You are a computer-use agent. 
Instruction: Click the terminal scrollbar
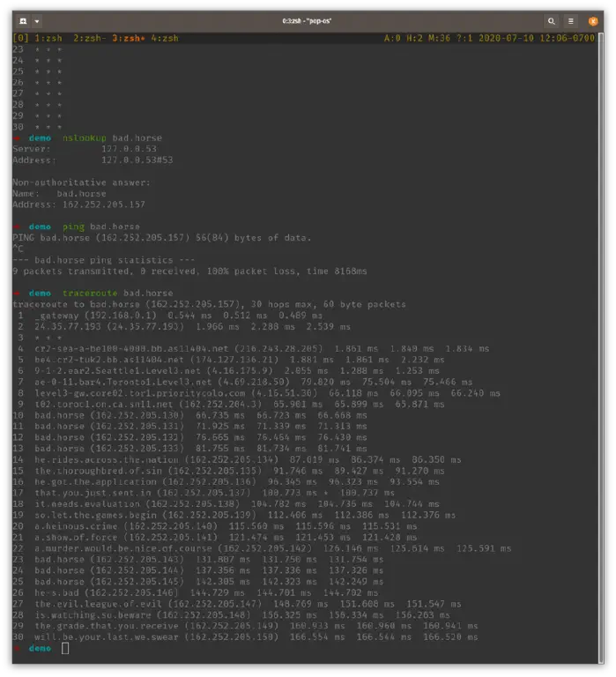click(x=601, y=348)
